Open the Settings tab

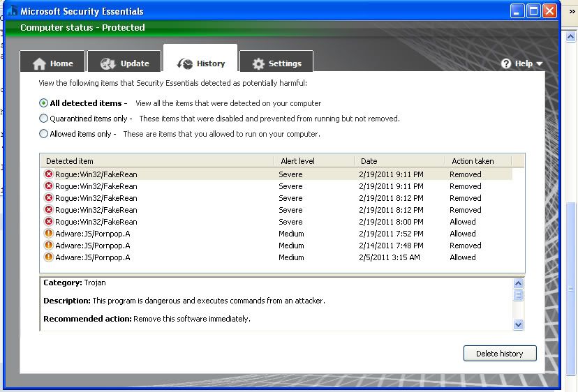(x=276, y=61)
